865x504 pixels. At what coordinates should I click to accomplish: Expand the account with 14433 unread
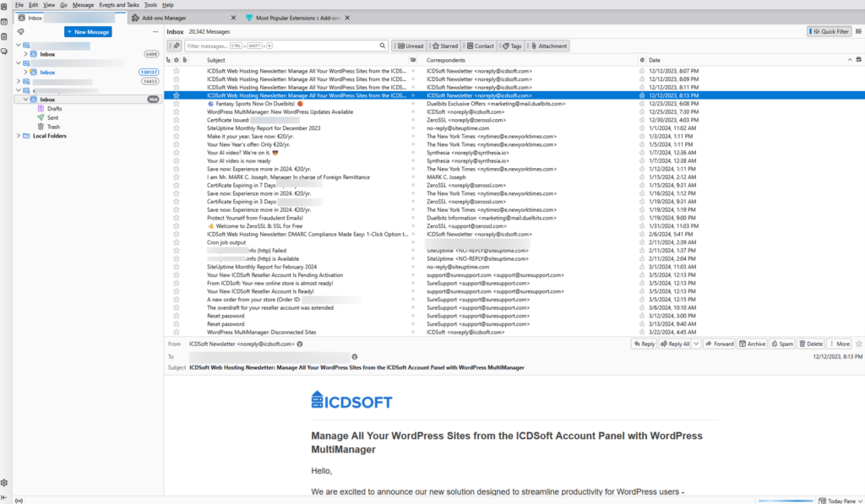pos(19,81)
